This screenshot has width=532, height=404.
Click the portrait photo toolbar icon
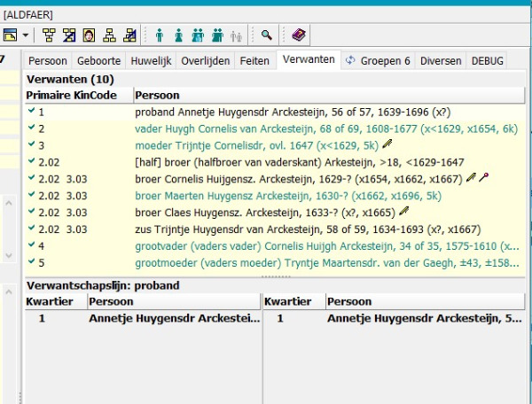[89, 35]
